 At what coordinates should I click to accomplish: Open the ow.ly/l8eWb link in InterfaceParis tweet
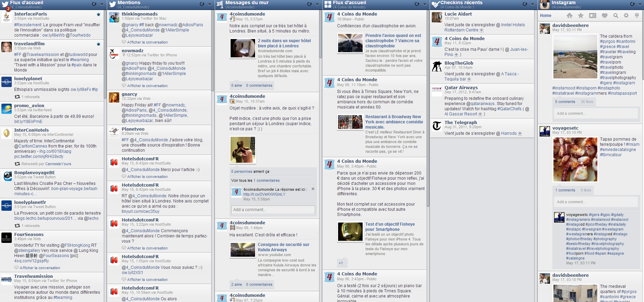54,35
